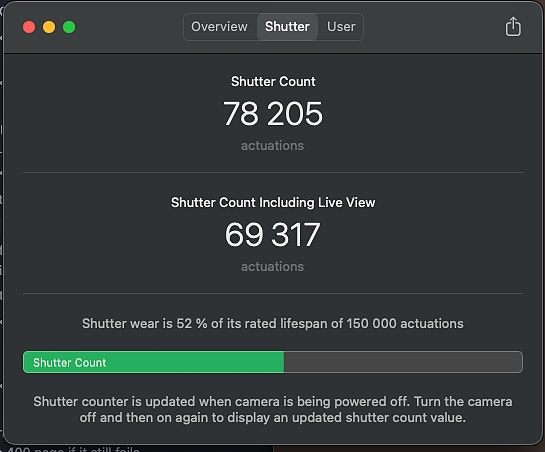Viewport: 545px width, 452px height.
Task: Select the Shutter Count heading text
Action: (273, 81)
